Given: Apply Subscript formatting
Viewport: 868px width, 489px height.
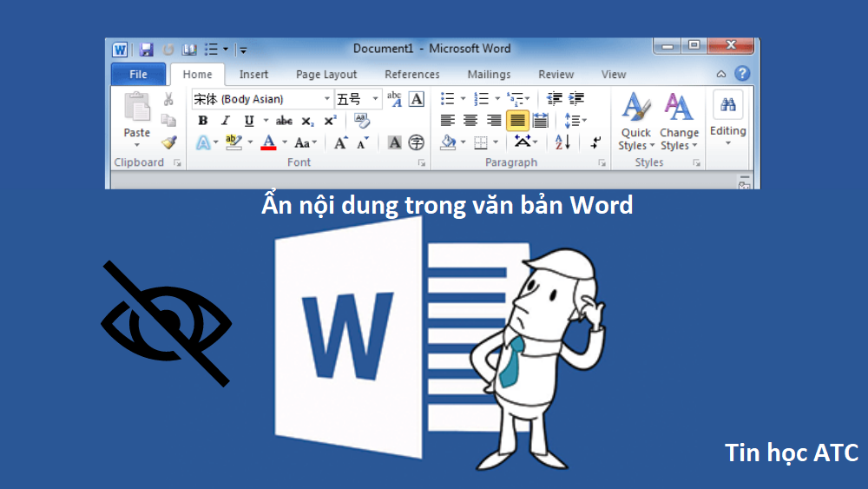Looking at the screenshot, I should coord(308,122).
